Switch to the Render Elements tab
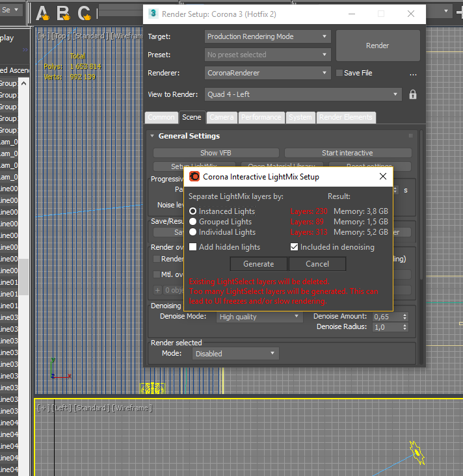This screenshot has width=463, height=476. point(346,118)
